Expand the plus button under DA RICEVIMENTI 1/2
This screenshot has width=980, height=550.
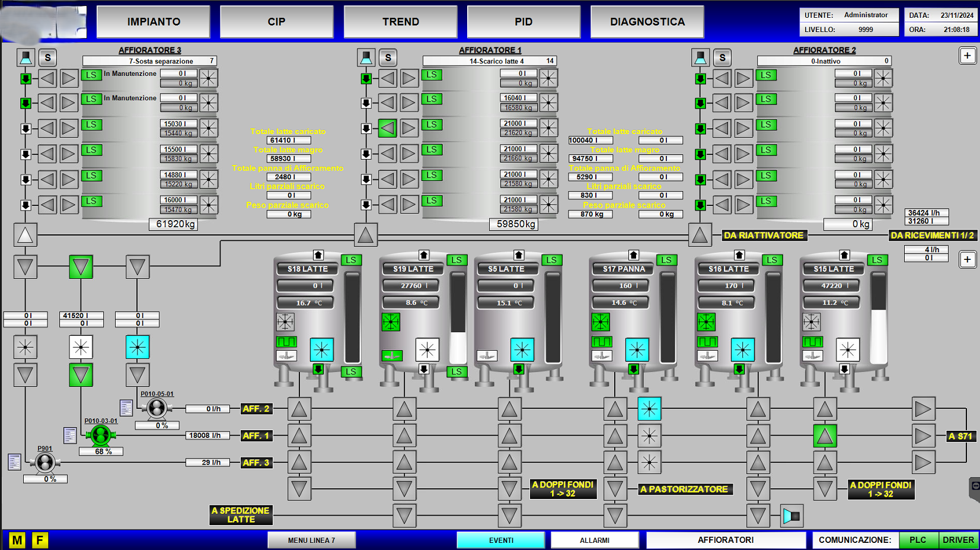tap(968, 259)
